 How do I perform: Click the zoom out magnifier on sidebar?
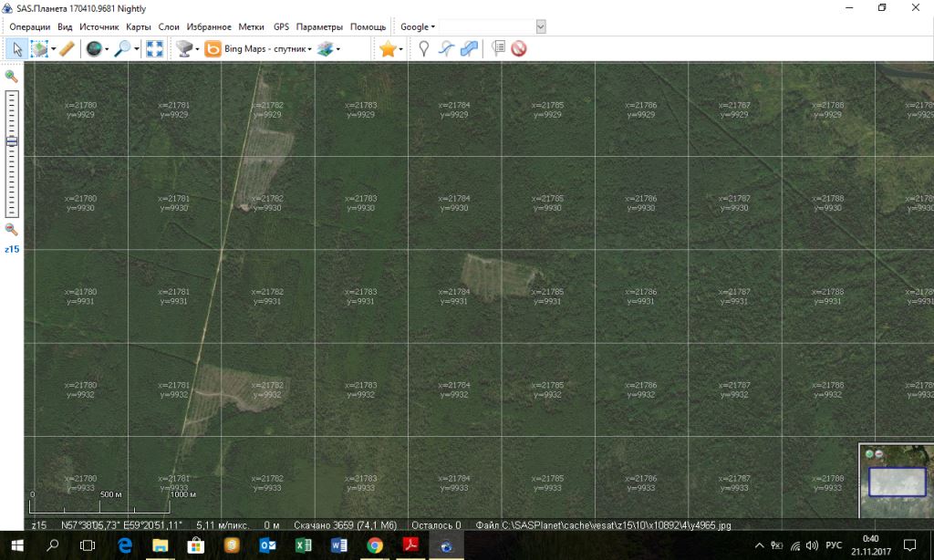pyautogui.click(x=12, y=229)
